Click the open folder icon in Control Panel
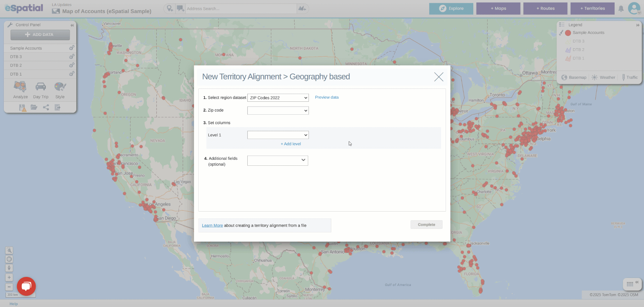Image resolution: width=644 pixels, height=307 pixels. click(x=34, y=107)
